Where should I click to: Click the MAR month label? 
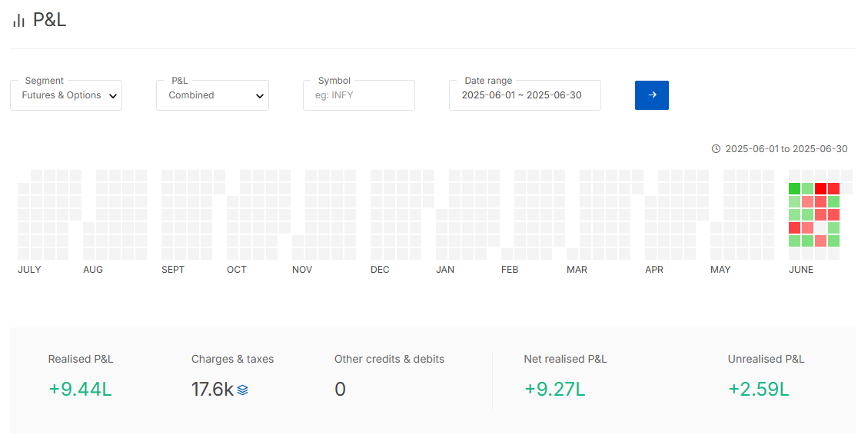tap(577, 270)
